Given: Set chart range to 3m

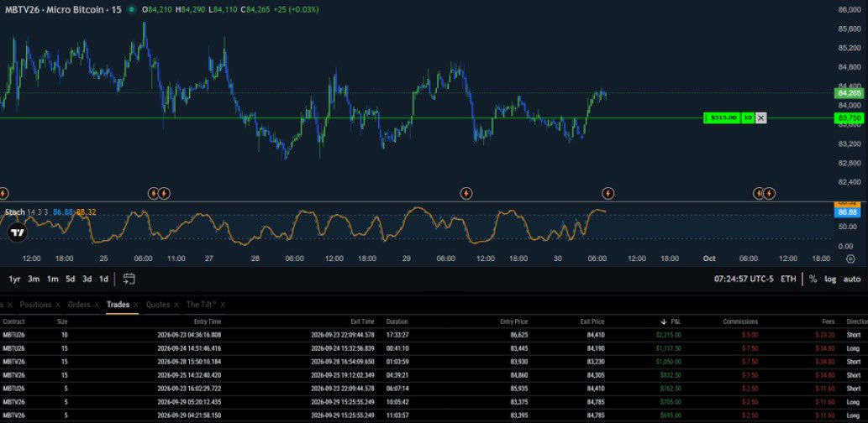Looking at the screenshot, I should coord(34,279).
